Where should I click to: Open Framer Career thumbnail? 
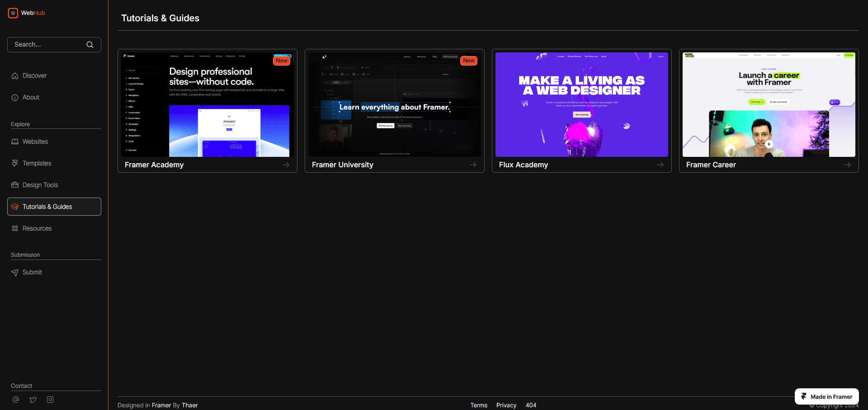tap(769, 105)
